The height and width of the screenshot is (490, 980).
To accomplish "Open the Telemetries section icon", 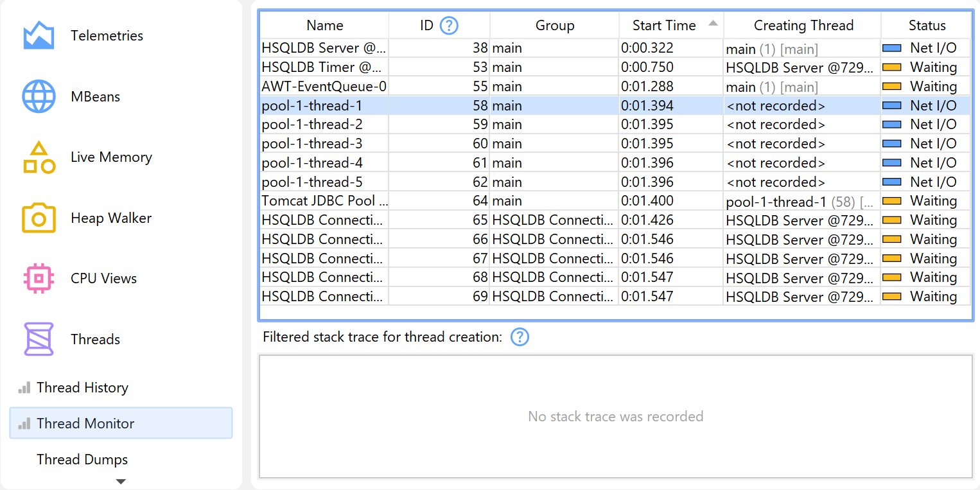I will 39,36.
